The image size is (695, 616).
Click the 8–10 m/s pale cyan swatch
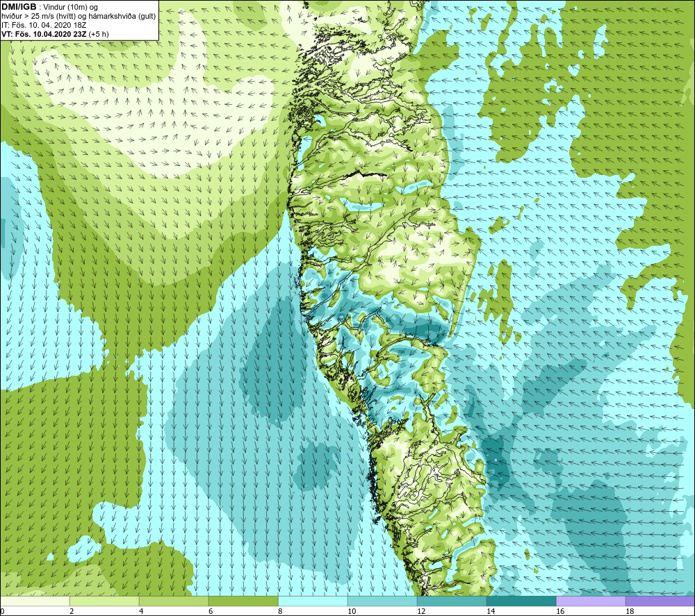[x=313, y=601]
